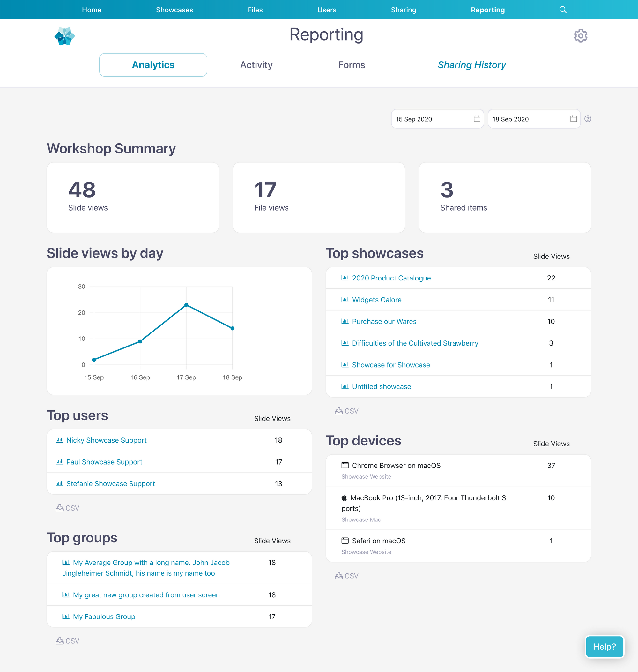This screenshot has width=638, height=672.
Task: Open the settings gear icon
Action: [x=581, y=36]
